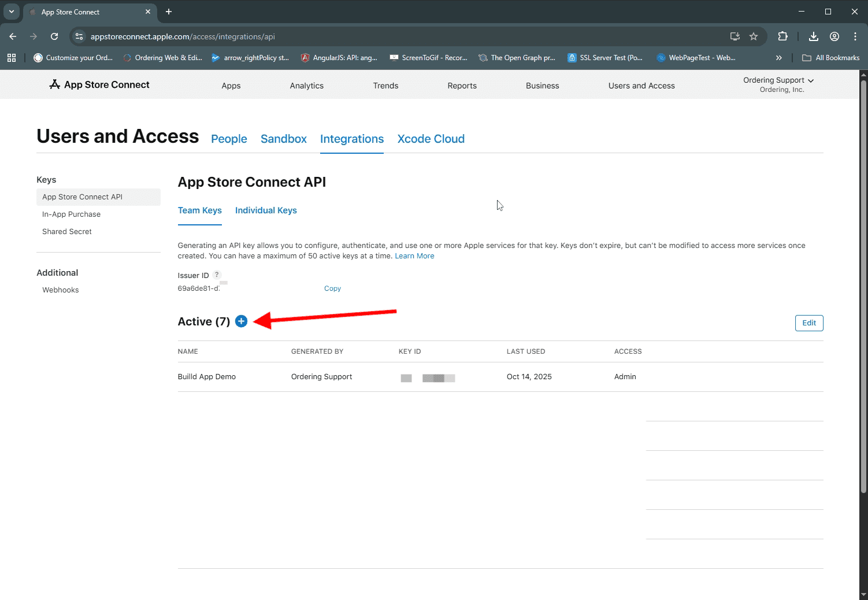The image size is (868, 600).
Task: Open the Chrome profile avatar icon
Action: click(x=834, y=36)
